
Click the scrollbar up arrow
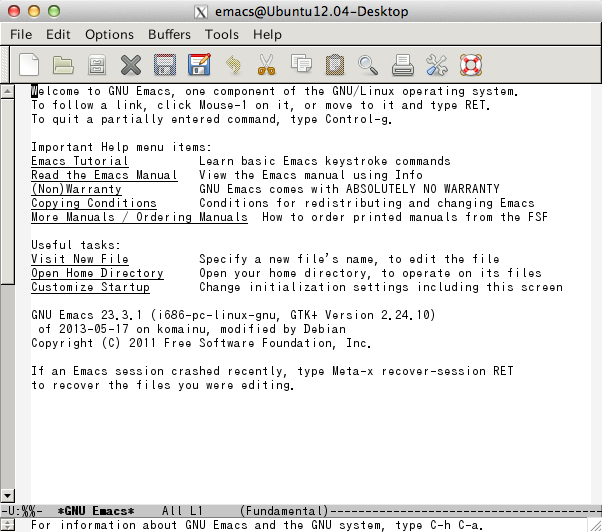(7, 91)
